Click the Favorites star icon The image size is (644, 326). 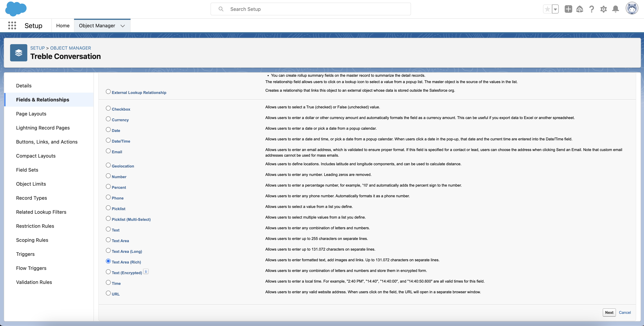547,9
